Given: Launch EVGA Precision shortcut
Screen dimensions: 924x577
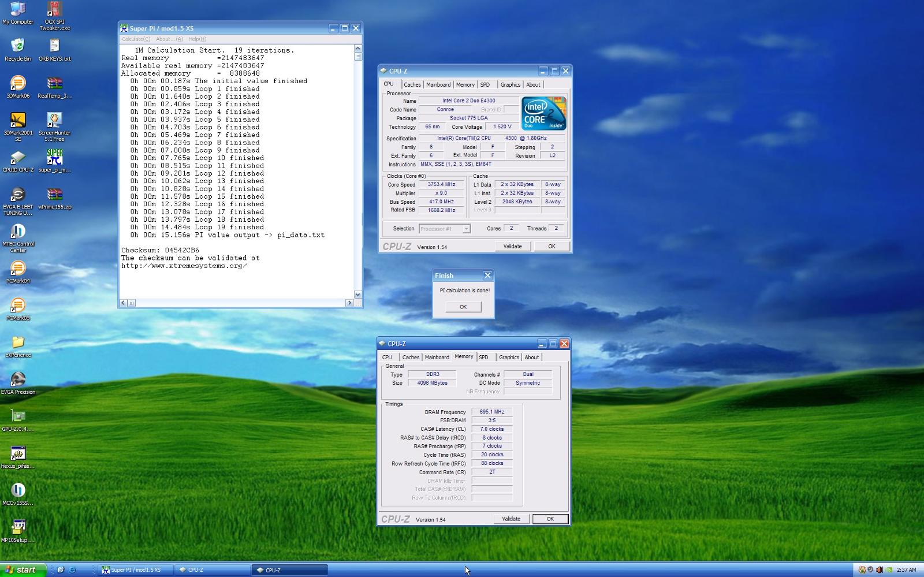Looking at the screenshot, I should point(18,384).
